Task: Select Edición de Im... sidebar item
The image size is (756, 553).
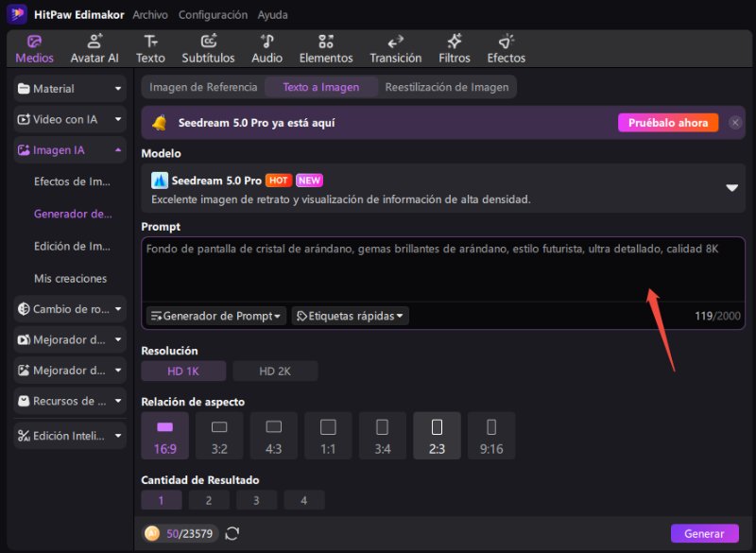Action: (73, 246)
